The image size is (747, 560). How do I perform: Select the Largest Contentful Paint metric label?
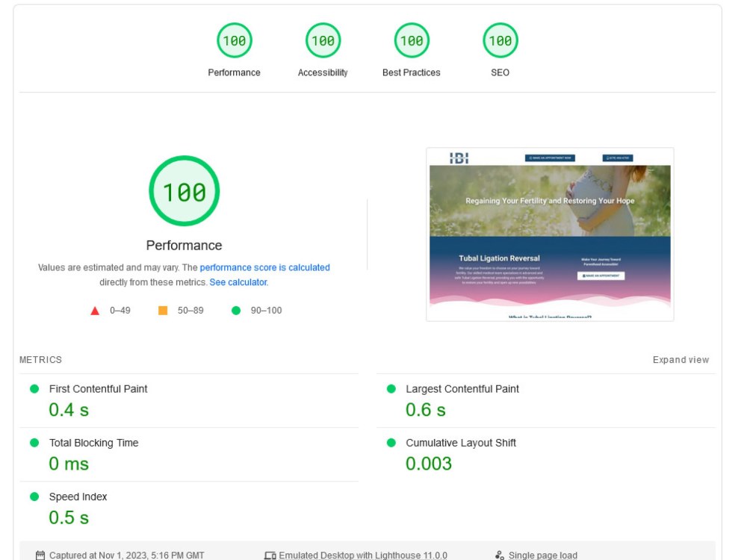462,389
